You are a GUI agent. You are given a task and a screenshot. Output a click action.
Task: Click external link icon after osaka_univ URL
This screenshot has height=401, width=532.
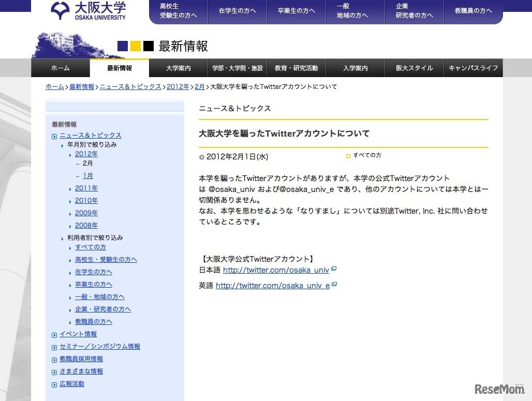coord(334,269)
